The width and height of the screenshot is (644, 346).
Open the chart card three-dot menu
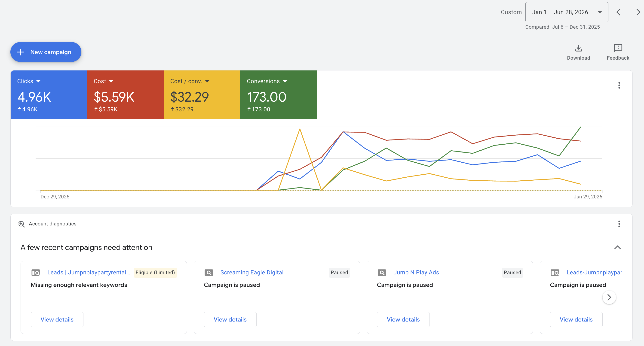[x=619, y=85]
